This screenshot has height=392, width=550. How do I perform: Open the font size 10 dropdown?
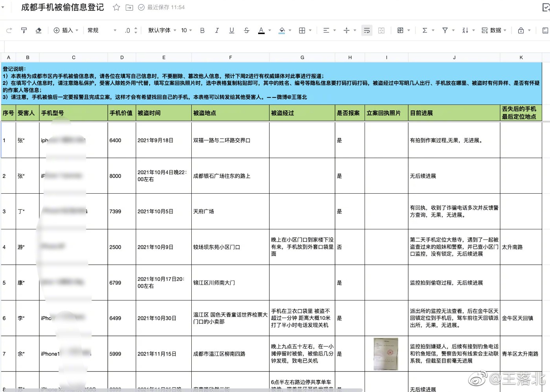pos(186,30)
